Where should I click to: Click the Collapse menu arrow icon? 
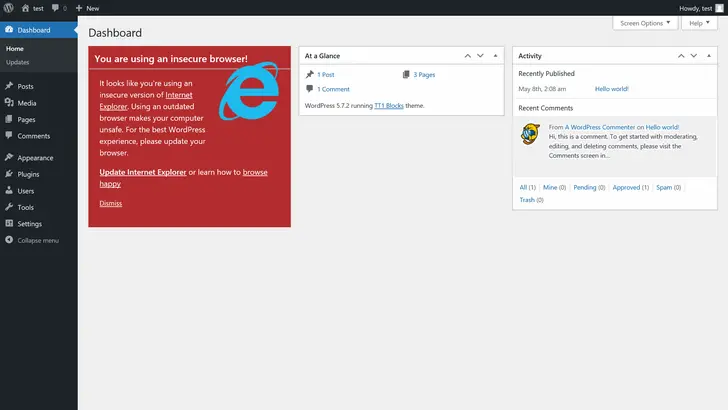pyautogui.click(x=9, y=240)
